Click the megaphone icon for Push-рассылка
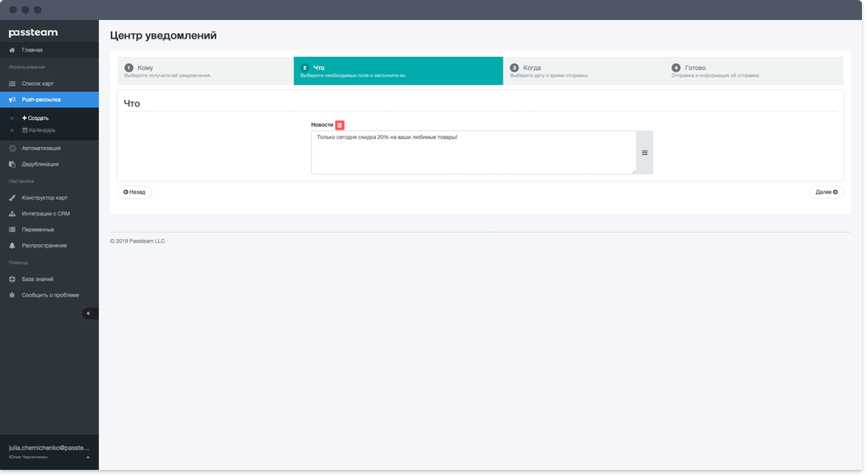This screenshot has width=868, height=476. pyautogui.click(x=12, y=100)
